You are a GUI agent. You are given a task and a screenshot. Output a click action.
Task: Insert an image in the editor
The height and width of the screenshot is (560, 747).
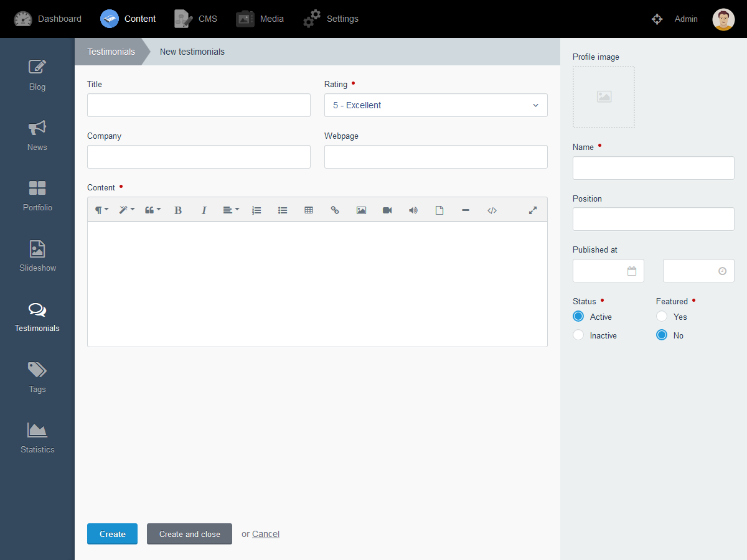pyautogui.click(x=361, y=210)
